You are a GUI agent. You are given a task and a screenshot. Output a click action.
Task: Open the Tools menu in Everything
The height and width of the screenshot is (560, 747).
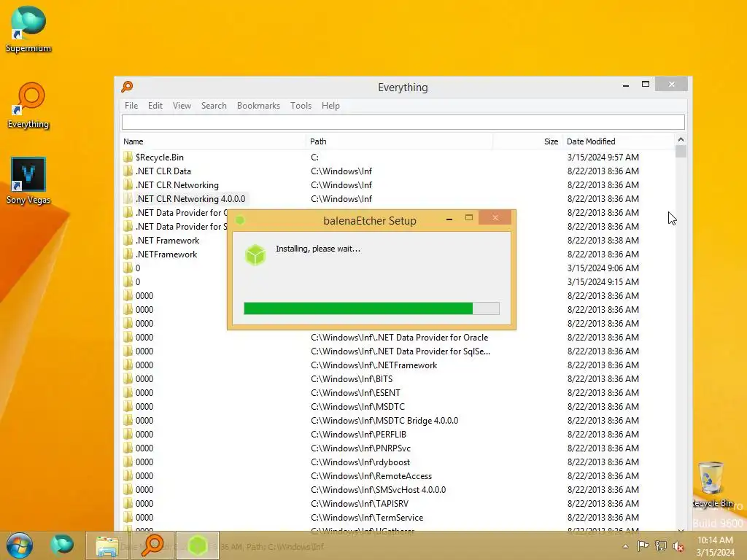pos(301,106)
